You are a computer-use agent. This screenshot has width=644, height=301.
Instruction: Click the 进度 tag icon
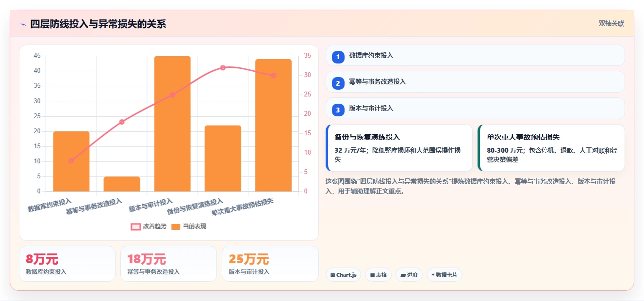pyautogui.click(x=403, y=275)
